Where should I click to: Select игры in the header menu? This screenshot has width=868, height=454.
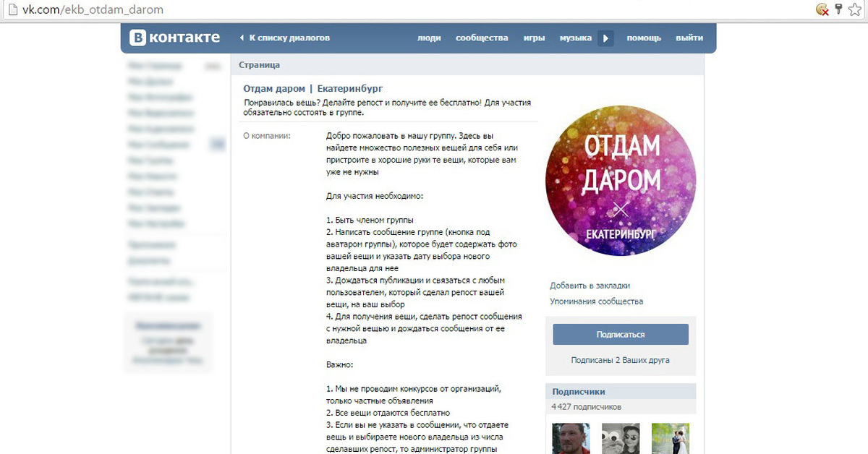(534, 38)
